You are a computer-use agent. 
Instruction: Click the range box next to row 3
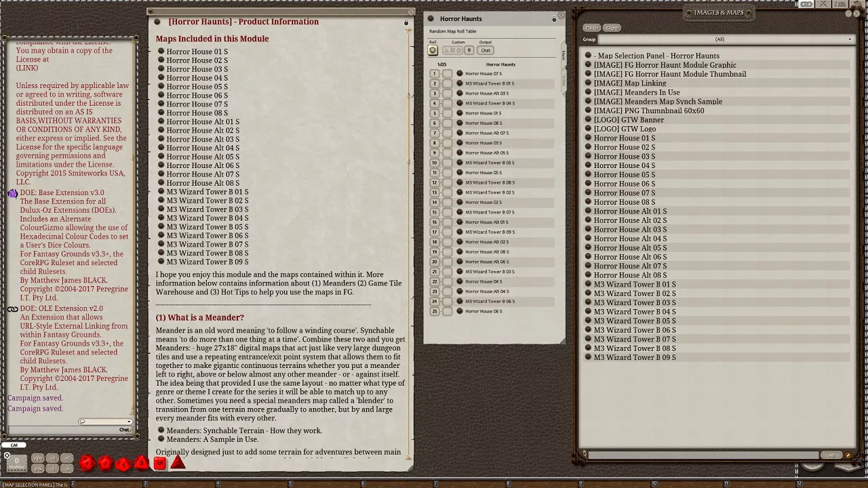(x=447, y=94)
